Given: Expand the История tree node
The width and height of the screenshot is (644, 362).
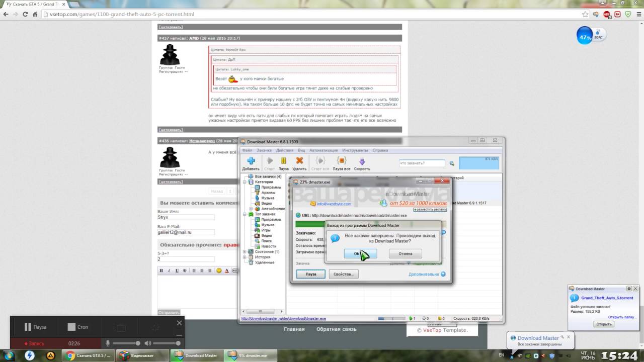Looking at the screenshot, I should 245,257.
